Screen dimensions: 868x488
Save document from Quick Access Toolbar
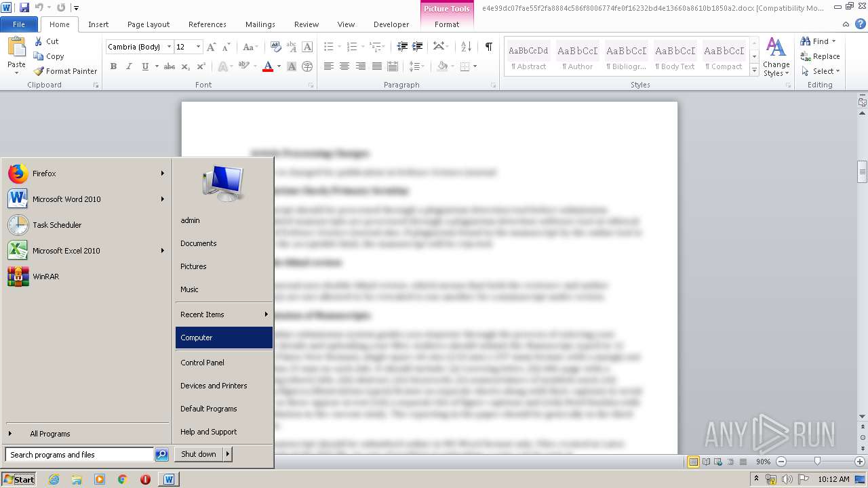(24, 7)
